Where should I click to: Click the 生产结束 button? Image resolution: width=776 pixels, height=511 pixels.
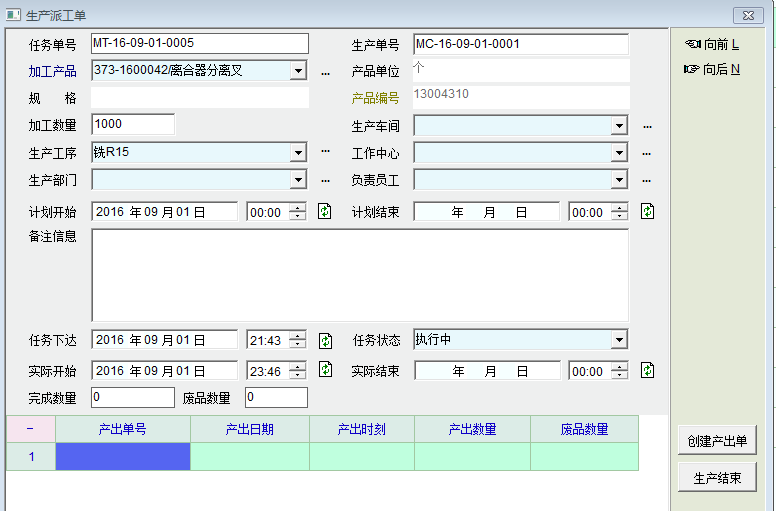(x=717, y=478)
